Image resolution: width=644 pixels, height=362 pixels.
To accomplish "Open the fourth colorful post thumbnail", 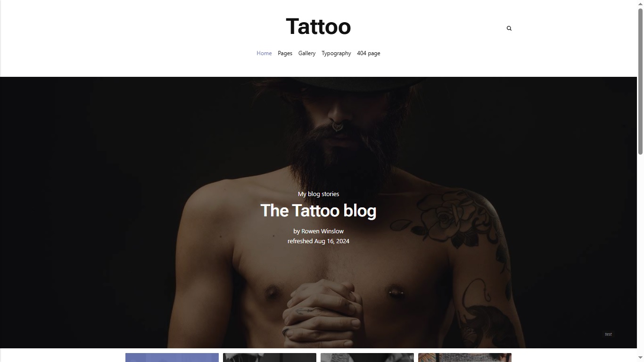I will point(465,357).
